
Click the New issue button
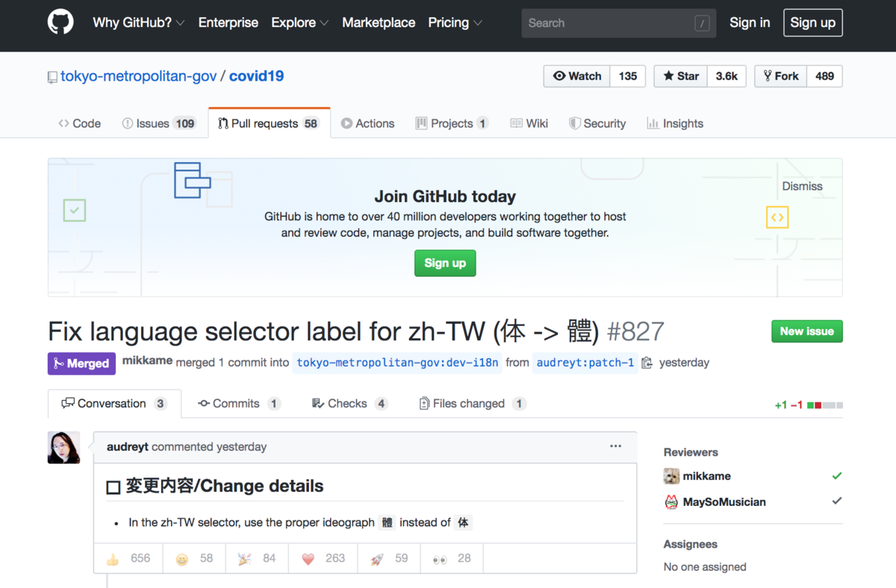[x=806, y=331]
